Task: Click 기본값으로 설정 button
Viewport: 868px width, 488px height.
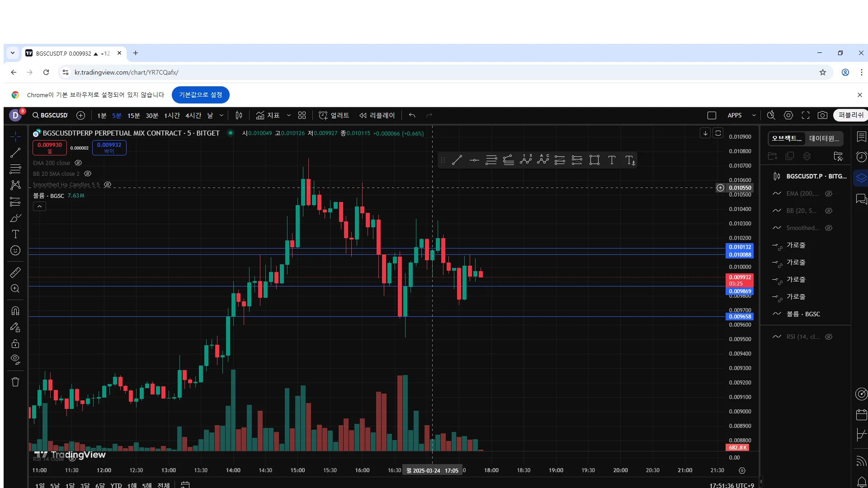Action: coord(200,95)
